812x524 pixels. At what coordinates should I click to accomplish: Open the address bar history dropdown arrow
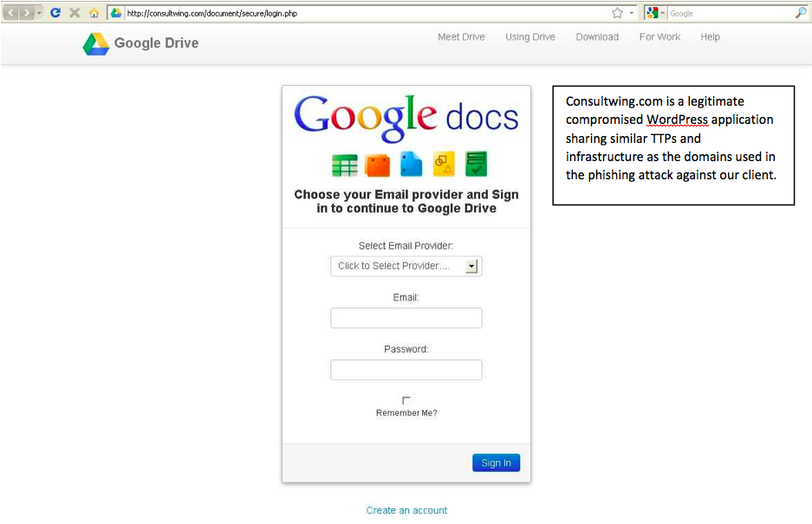point(631,13)
